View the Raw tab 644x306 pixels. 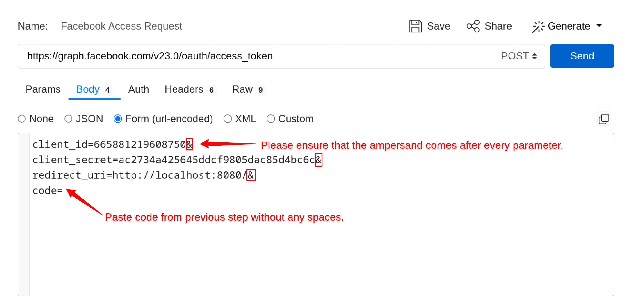[242, 89]
